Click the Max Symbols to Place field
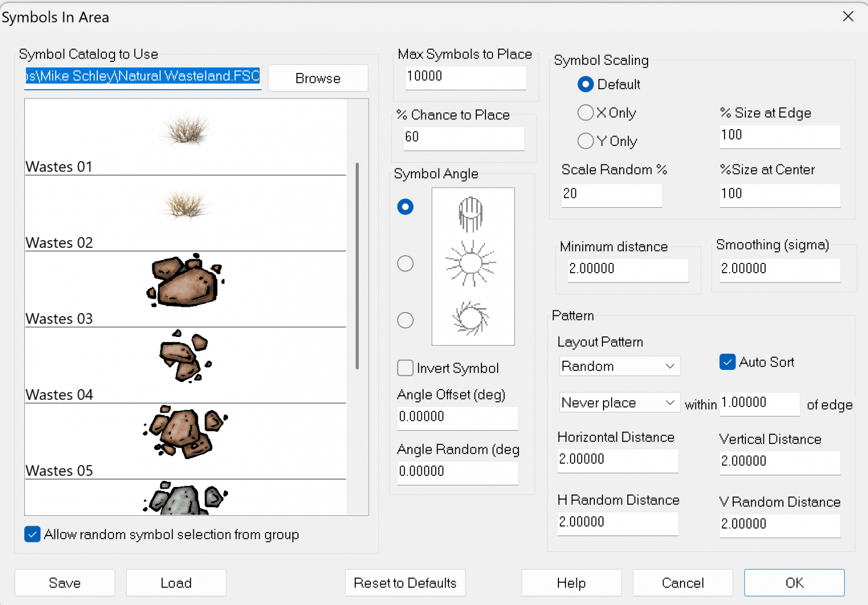This screenshot has width=868, height=605. (465, 77)
